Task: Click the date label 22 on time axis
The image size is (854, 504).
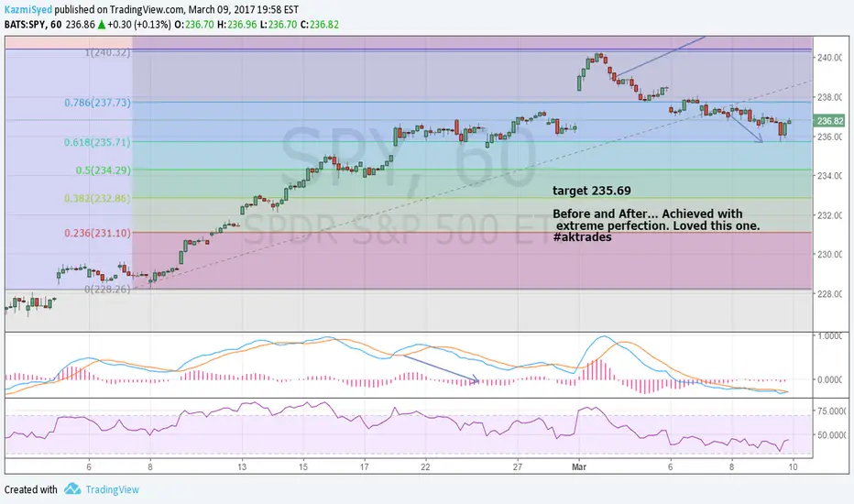Action: click(425, 466)
